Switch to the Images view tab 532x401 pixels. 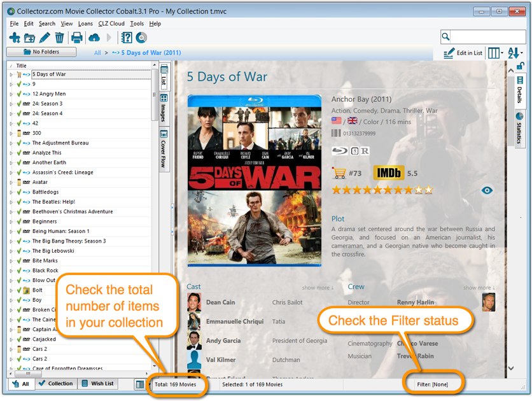click(x=164, y=108)
